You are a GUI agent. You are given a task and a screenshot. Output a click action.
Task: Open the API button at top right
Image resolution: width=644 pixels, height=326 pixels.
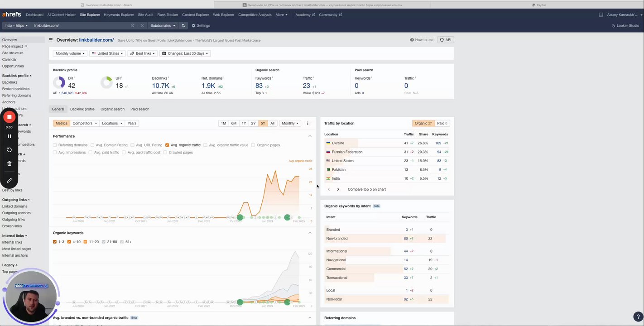tap(446, 40)
